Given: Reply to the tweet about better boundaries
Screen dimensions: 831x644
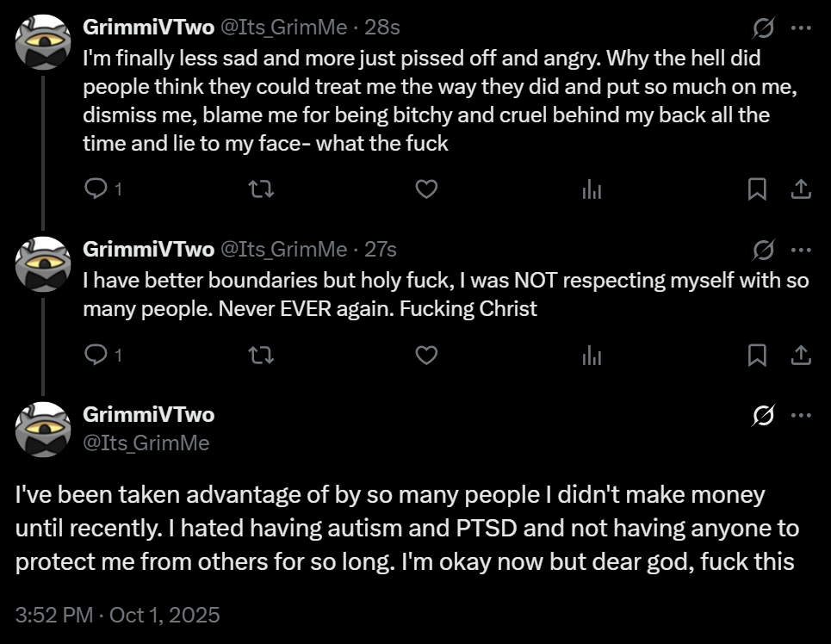Looking at the screenshot, I should [x=97, y=354].
